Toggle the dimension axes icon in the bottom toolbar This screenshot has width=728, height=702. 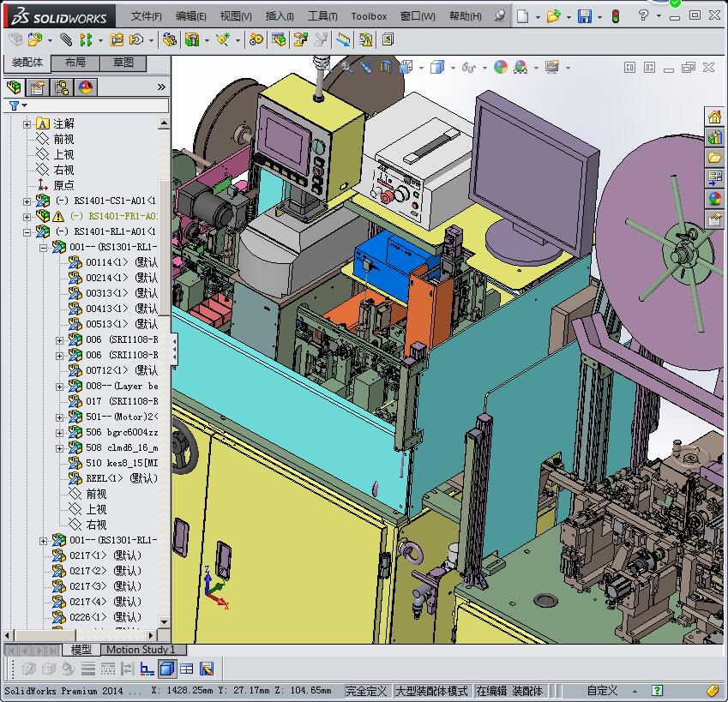[147, 669]
